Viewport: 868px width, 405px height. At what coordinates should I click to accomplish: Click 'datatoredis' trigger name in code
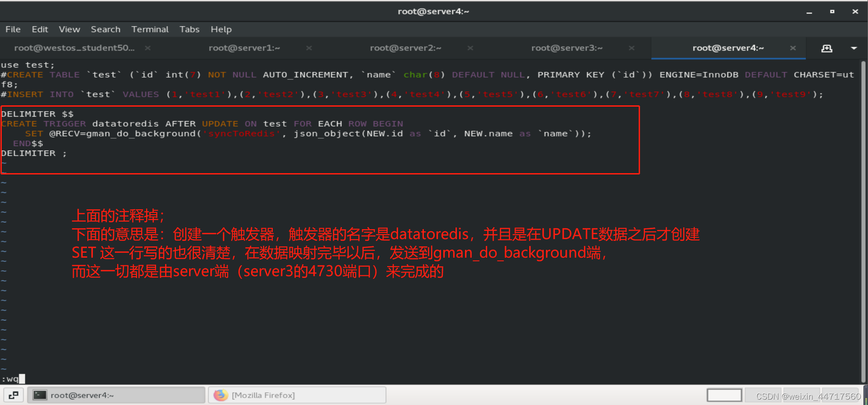click(x=125, y=124)
